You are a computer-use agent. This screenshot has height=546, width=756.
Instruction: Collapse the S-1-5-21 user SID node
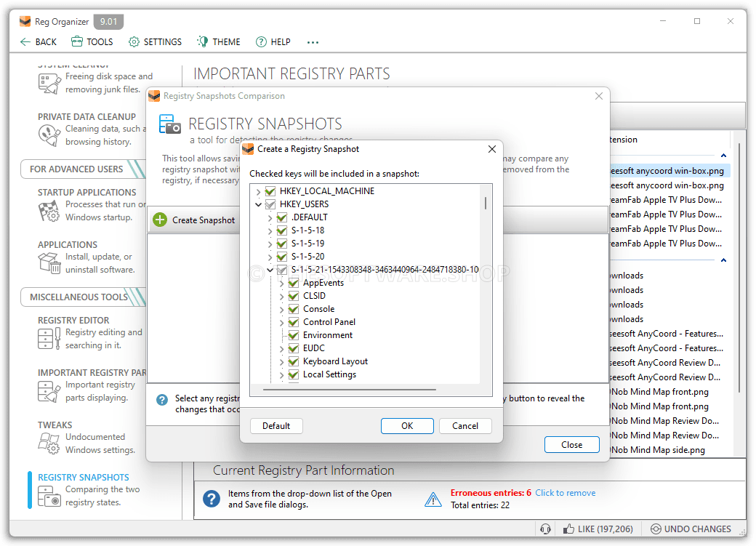[x=270, y=270]
